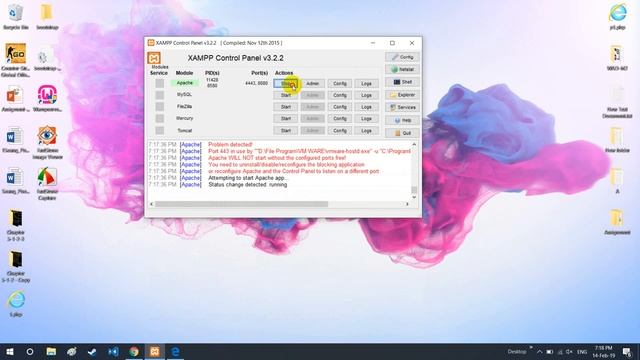Image resolution: width=640 pixels, height=360 pixels.
Task: Select the 'Attempting to start Apache app' log line
Action: 248,178
